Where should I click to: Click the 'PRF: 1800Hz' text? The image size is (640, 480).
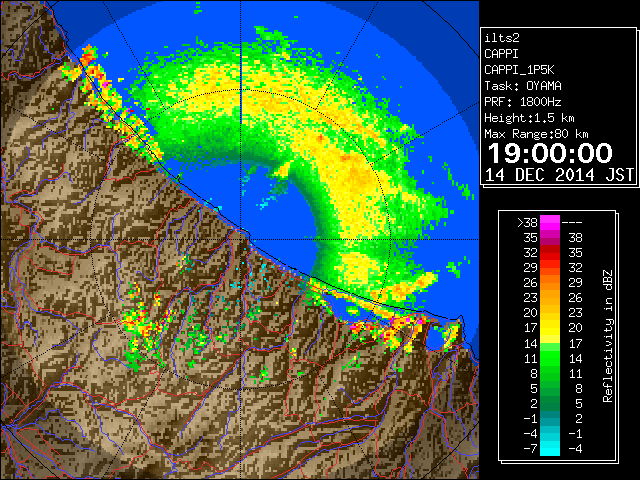click(x=522, y=102)
